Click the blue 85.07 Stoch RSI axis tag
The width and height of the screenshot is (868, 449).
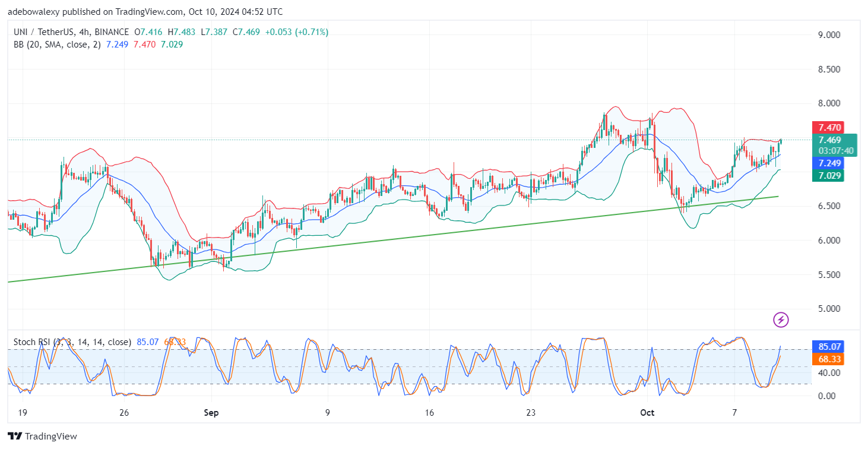pos(828,346)
